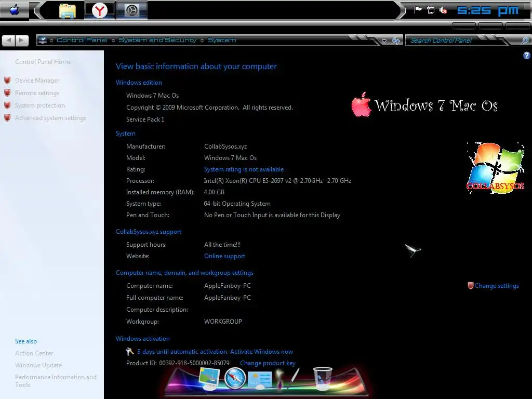Image resolution: width=532 pixels, height=399 pixels.
Task: Click the computer icon in address bar
Action: click(43, 41)
